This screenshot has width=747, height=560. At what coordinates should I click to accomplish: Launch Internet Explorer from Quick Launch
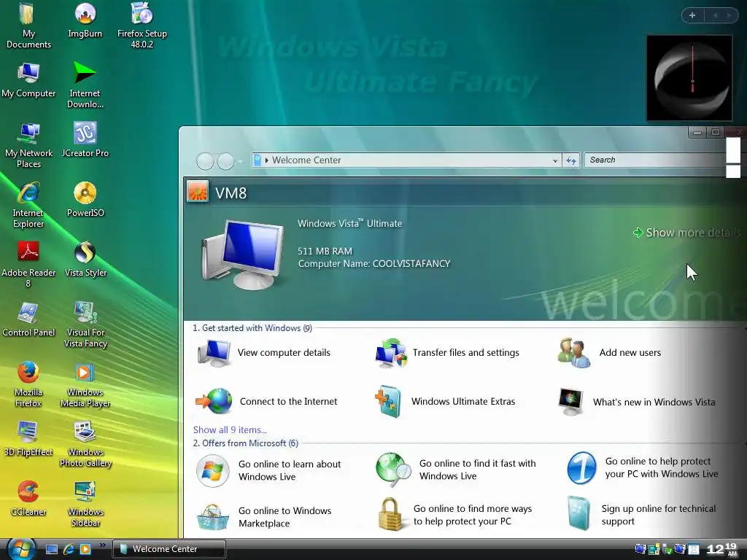pyautogui.click(x=69, y=549)
